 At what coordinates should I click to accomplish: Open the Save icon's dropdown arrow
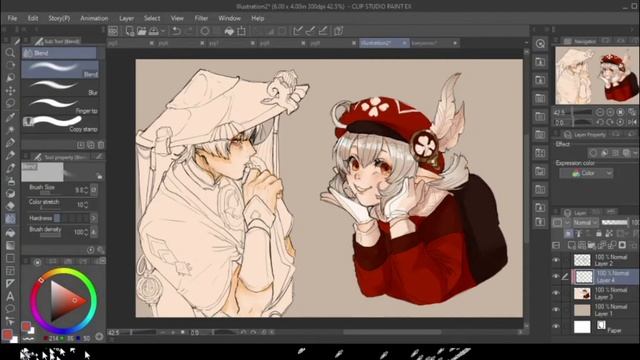[163, 31]
